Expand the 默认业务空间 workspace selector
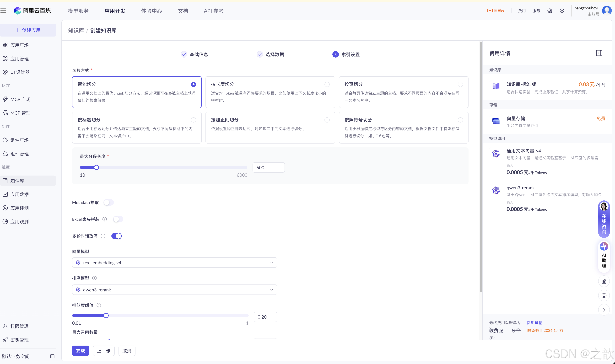615x364 pixels. (x=22, y=356)
